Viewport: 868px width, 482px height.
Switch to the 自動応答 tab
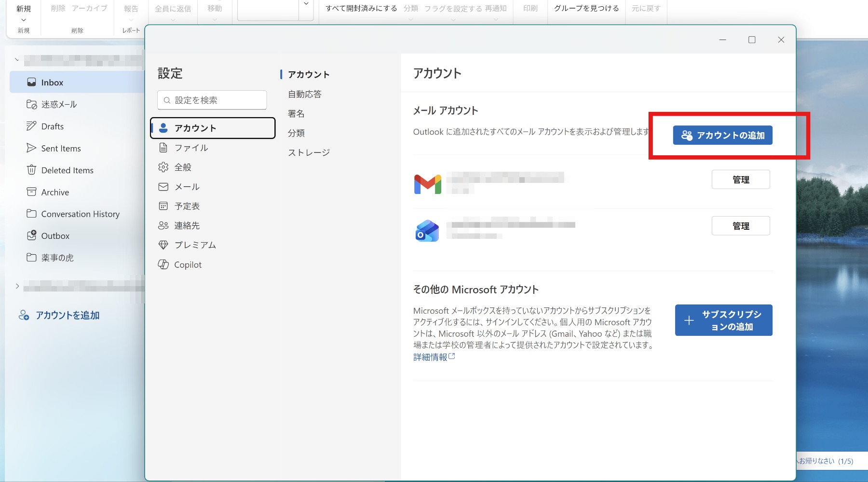pyautogui.click(x=304, y=94)
